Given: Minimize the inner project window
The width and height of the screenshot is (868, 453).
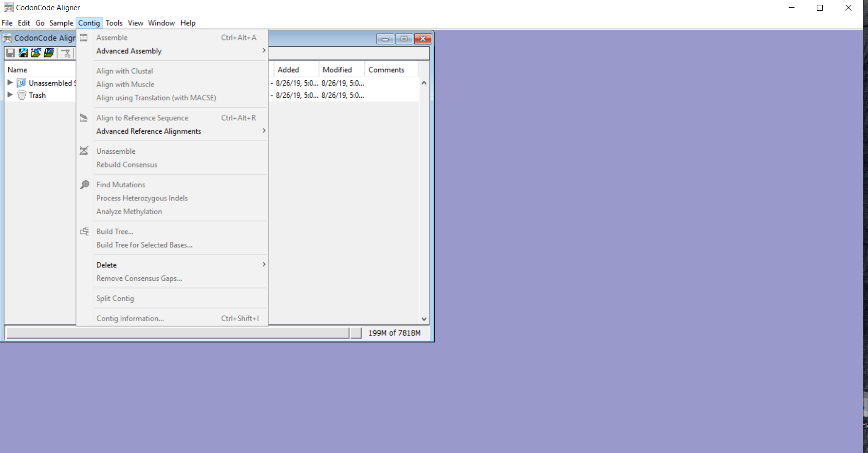Looking at the screenshot, I should click(385, 39).
